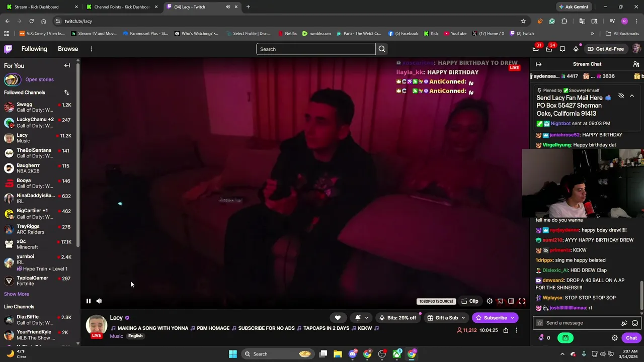Viewport: 644px width, 362px height.
Task: Create a Clip of the stream
Action: (x=469, y=301)
